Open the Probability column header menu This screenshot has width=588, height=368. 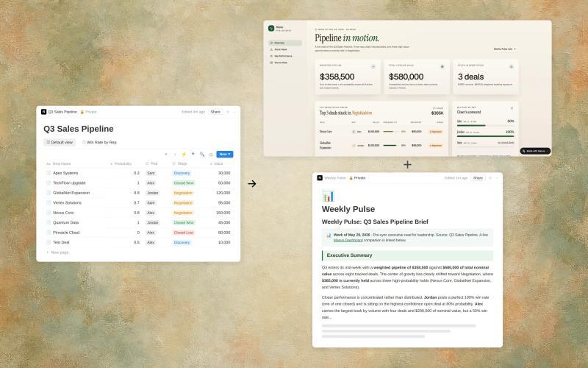click(121, 163)
